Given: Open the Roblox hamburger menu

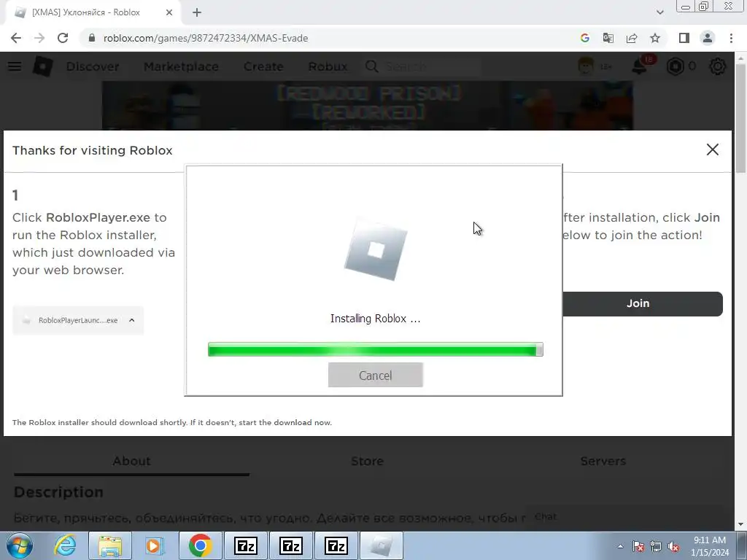Looking at the screenshot, I should point(15,66).
